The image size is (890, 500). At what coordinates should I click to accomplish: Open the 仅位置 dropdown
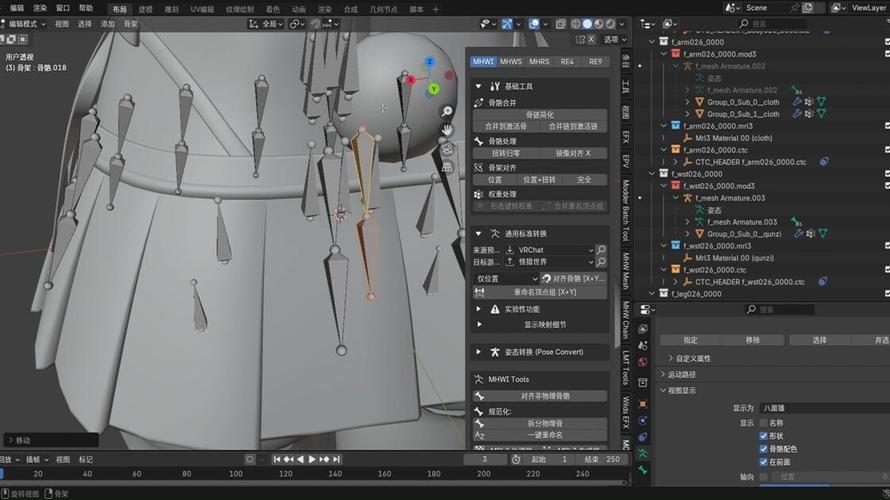(x=506, y=279)
